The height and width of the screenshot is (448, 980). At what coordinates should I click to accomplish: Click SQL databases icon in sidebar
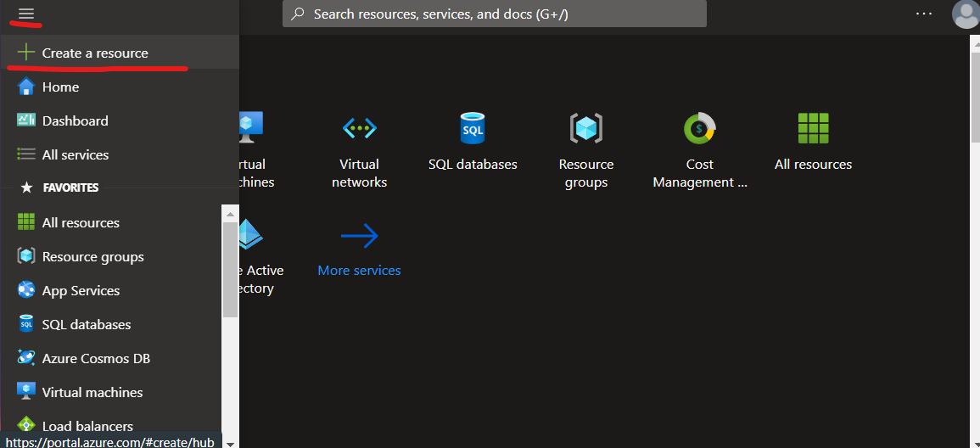[x=25, y=324]
